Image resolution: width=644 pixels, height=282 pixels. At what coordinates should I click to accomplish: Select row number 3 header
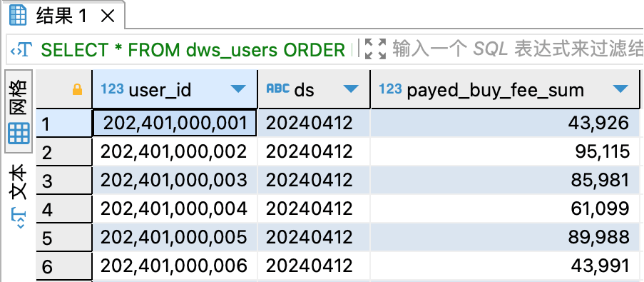pos(64,181)
